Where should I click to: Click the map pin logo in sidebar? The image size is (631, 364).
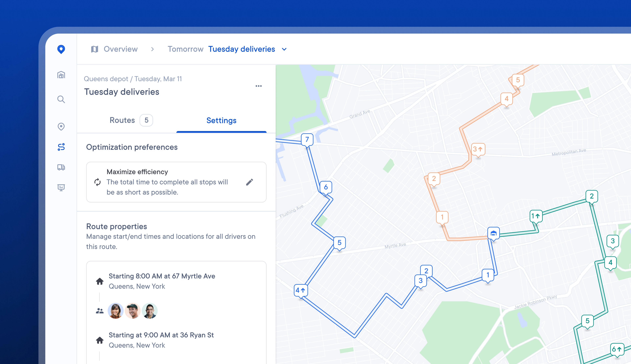coord(61,49)
